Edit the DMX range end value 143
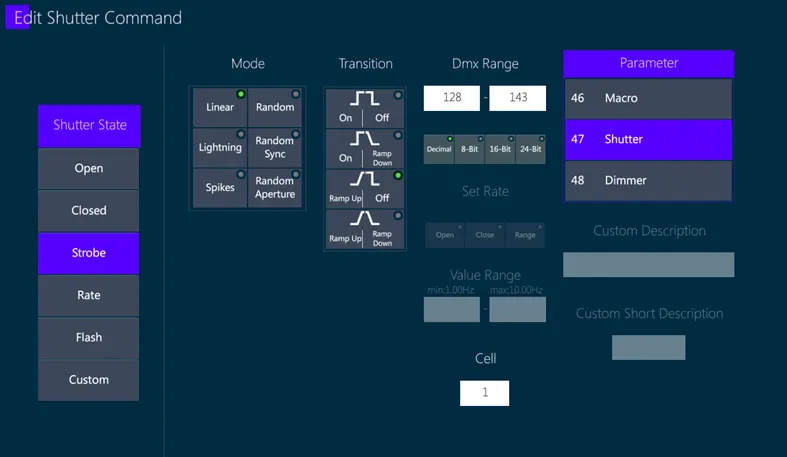 (517, 98)
